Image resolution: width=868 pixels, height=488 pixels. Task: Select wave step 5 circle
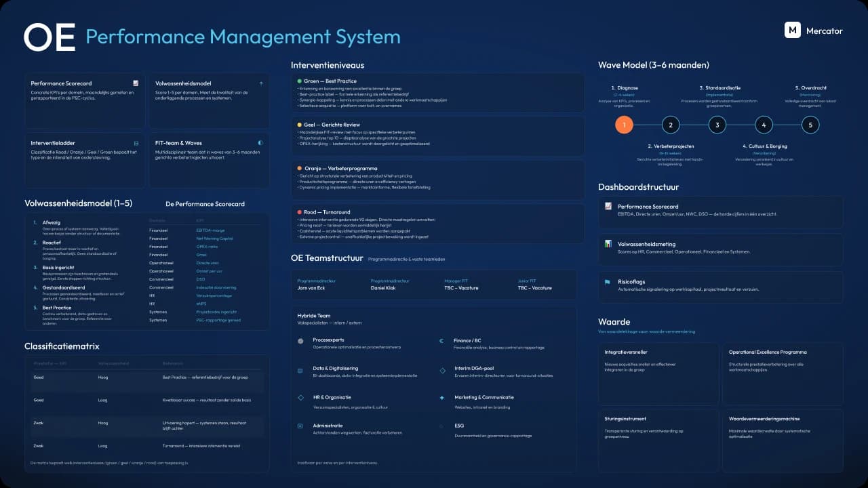(810, 125)
